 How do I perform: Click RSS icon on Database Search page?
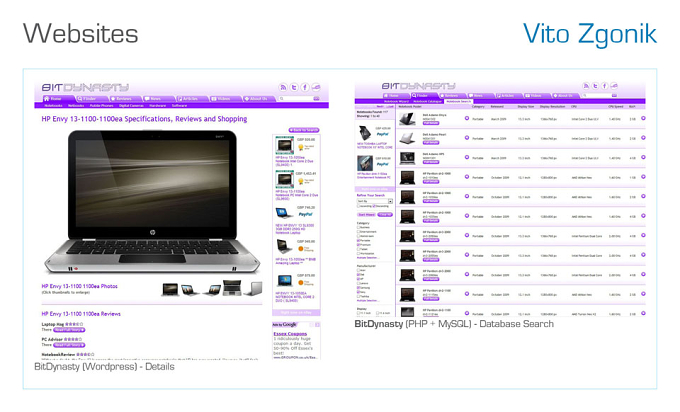click(x=585, y=86)
